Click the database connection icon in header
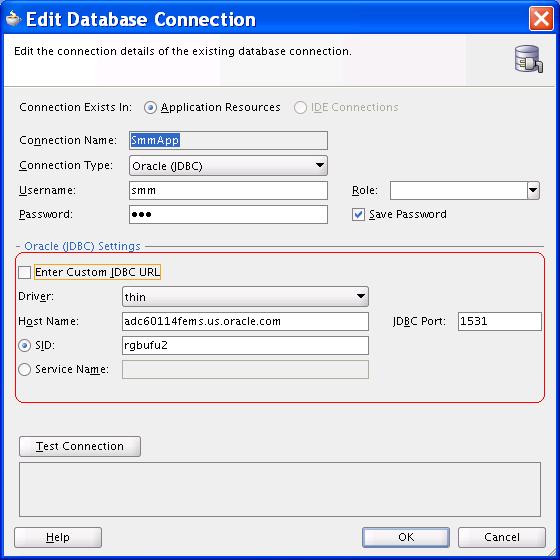Viewport: 560px width, 560px height. (x=529, y=59)
